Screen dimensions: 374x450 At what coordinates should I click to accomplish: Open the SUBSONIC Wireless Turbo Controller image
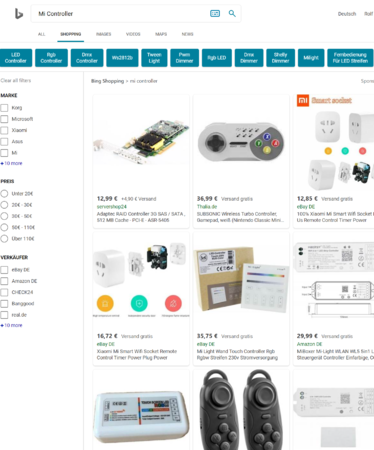241,143
